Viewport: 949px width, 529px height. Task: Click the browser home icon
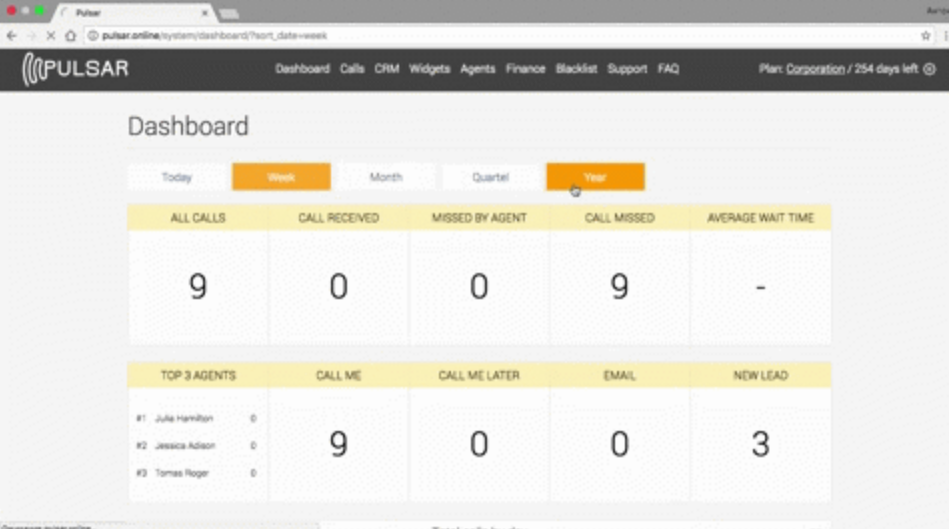(x=71, y=36)
